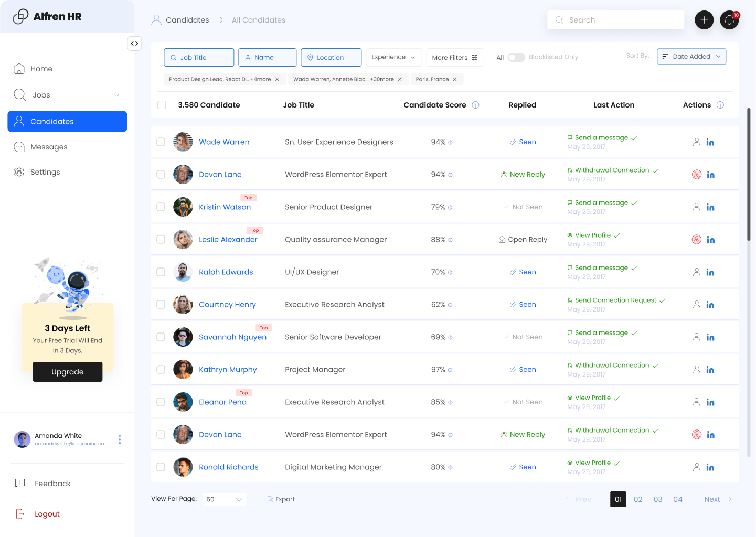Click Eleanor Pena's avatar photo
This screenshot has height=537, width=756.
click(x=183, y=402)
